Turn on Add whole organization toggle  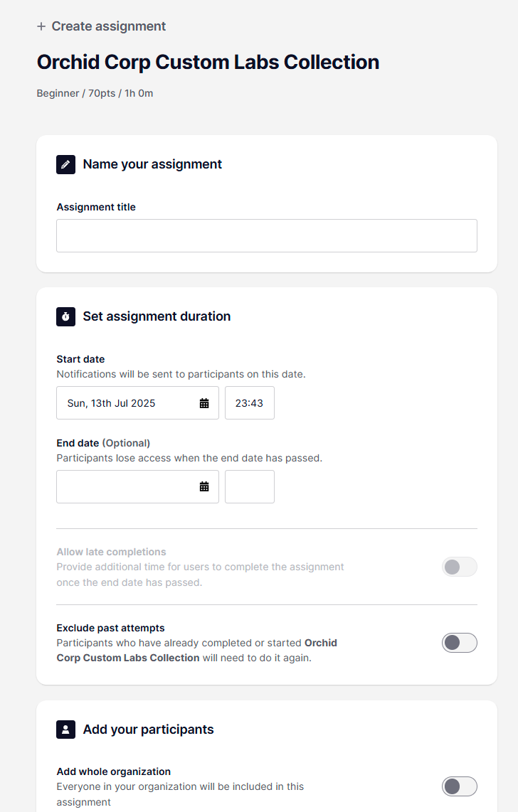point(460,786)
